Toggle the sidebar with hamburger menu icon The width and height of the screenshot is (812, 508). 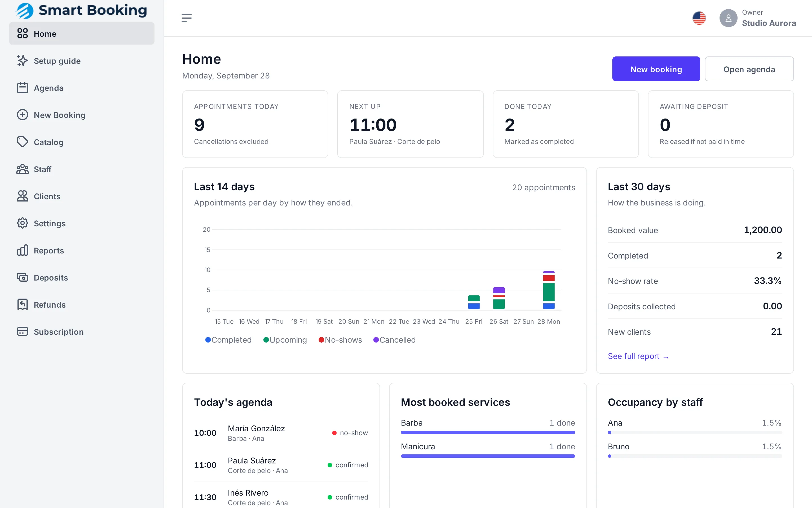coord(187,18)
